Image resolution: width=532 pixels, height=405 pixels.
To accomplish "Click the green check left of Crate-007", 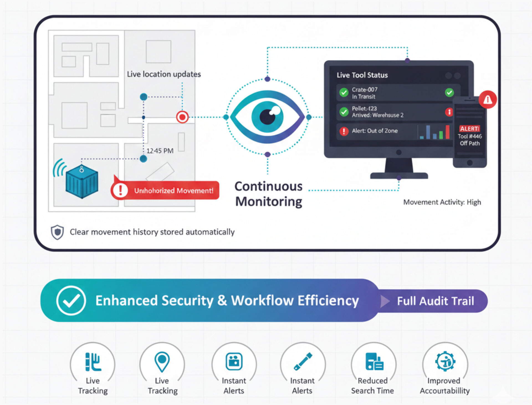I will tap(344, 93).
